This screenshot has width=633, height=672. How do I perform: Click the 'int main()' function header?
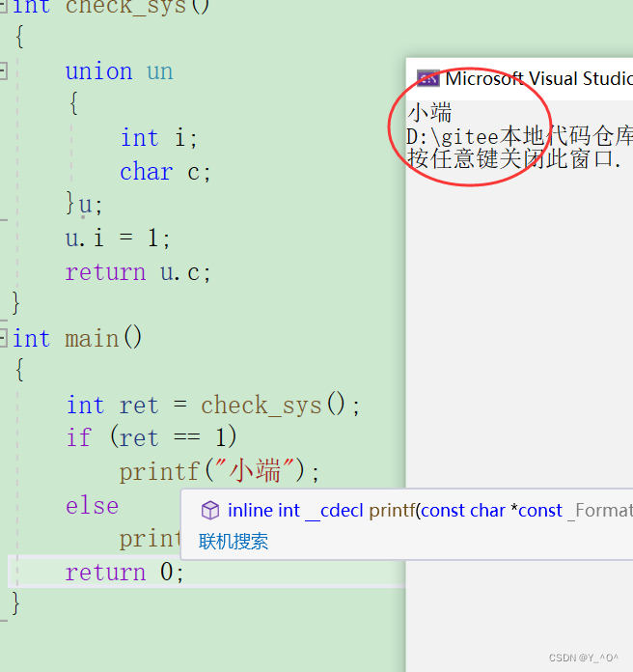pyautogui.click(x=77, y=339)
